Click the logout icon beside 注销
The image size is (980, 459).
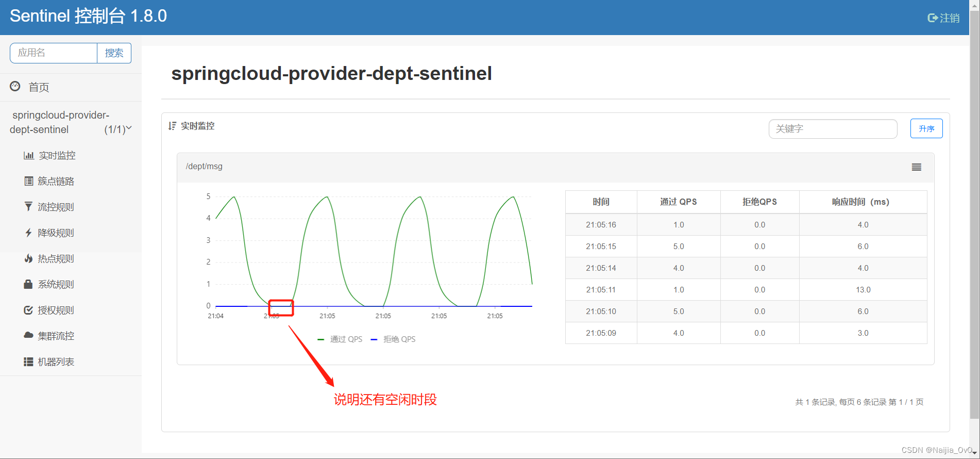(932, 18)
